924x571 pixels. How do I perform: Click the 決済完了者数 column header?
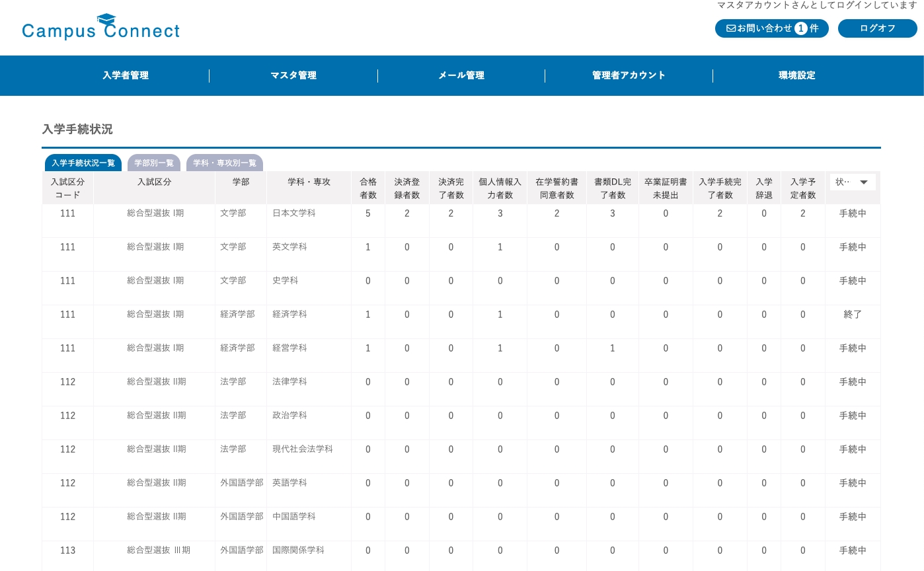coord(451,188)
